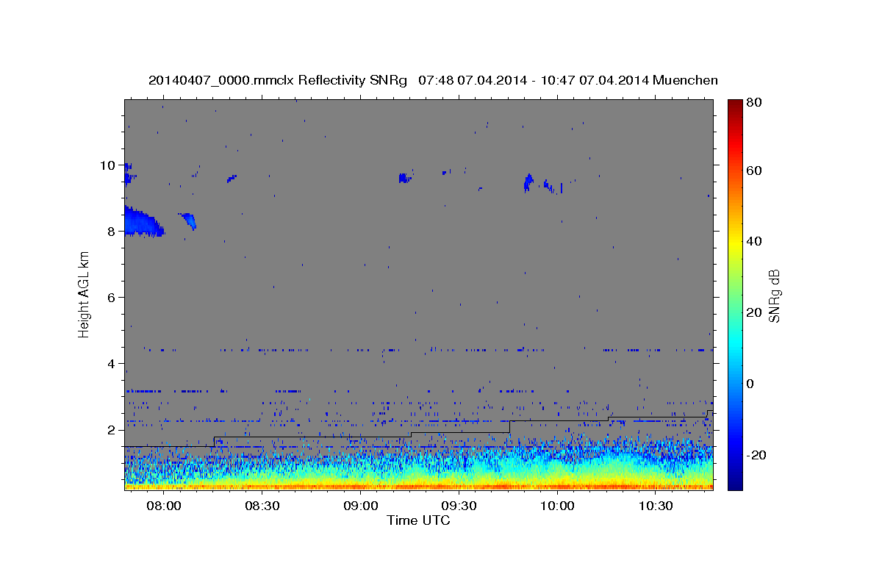This screenshot has height=588, width=882.
Task: Click the red-orange surface layer near 09:45
Action: 509,486
